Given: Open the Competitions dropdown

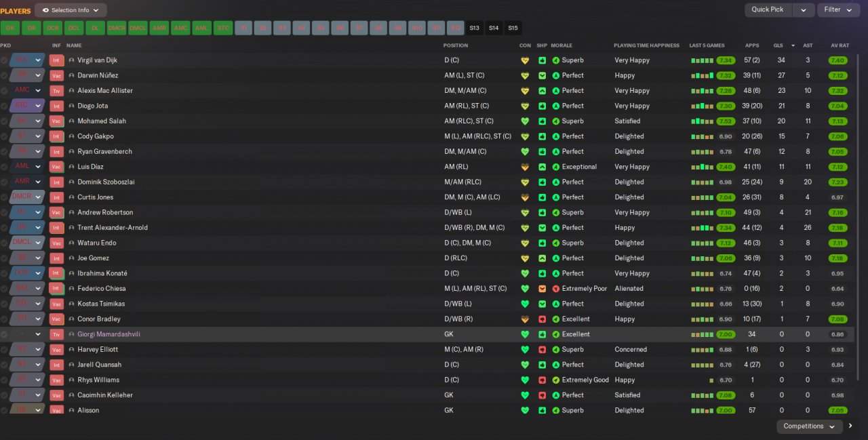Looking at the screenshot, I should click(809, 426).
